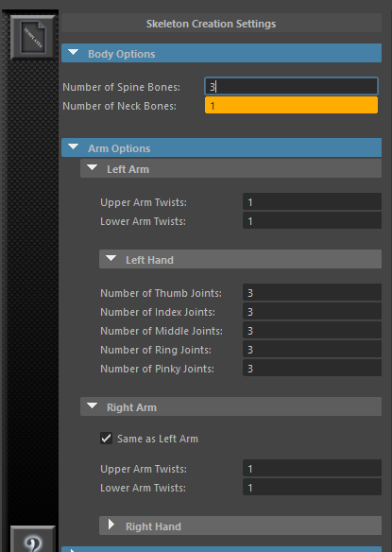Click the Number of Spine Bones label
Viewport: 392px width, 552px height.
pyautogui.click(x=122, y=87)
